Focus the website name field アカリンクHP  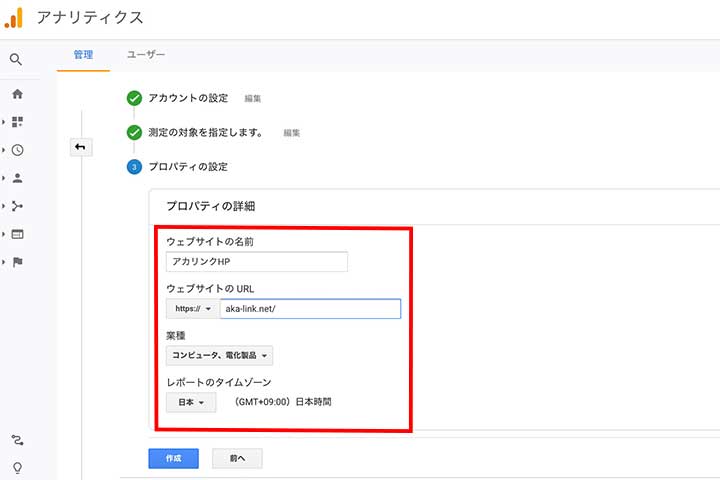[257, 262]
